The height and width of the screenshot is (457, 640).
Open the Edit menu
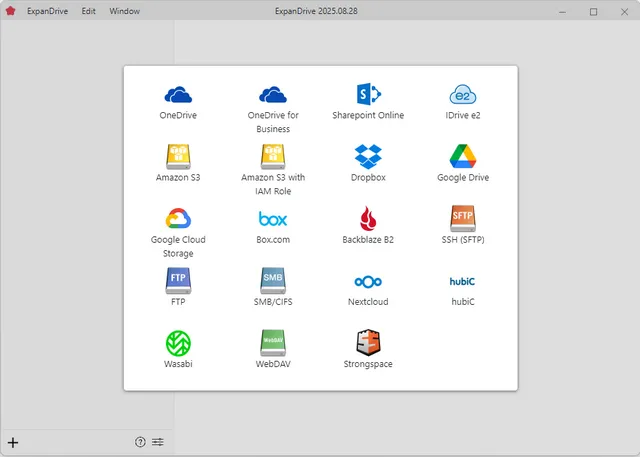[x=89, y=11]
